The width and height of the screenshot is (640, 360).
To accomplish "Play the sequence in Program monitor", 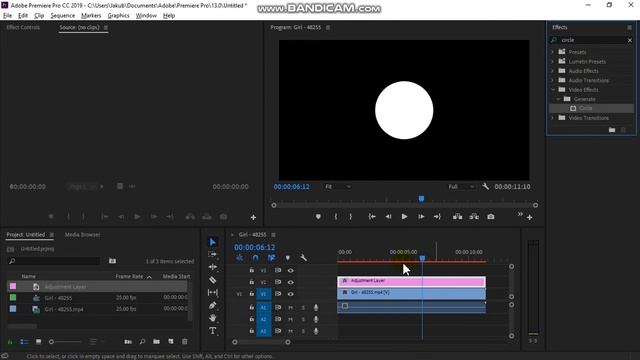I will click(x=404, y=217).
